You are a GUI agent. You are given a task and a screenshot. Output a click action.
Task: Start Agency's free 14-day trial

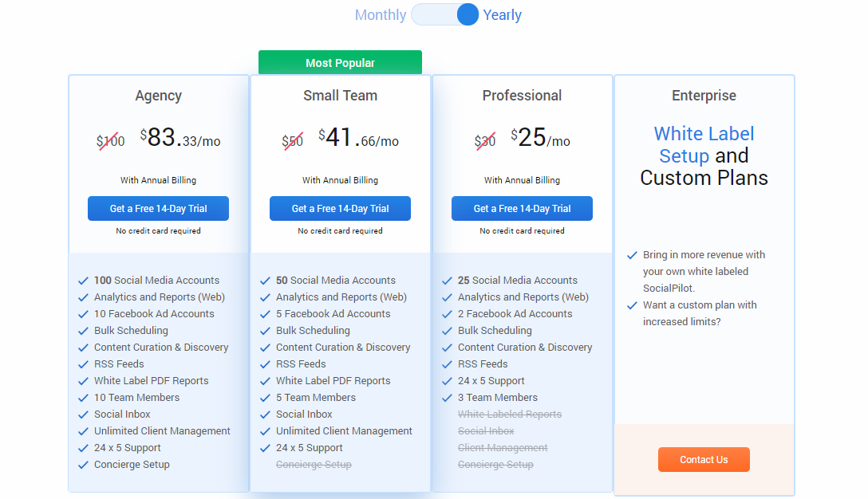(158, 208)
